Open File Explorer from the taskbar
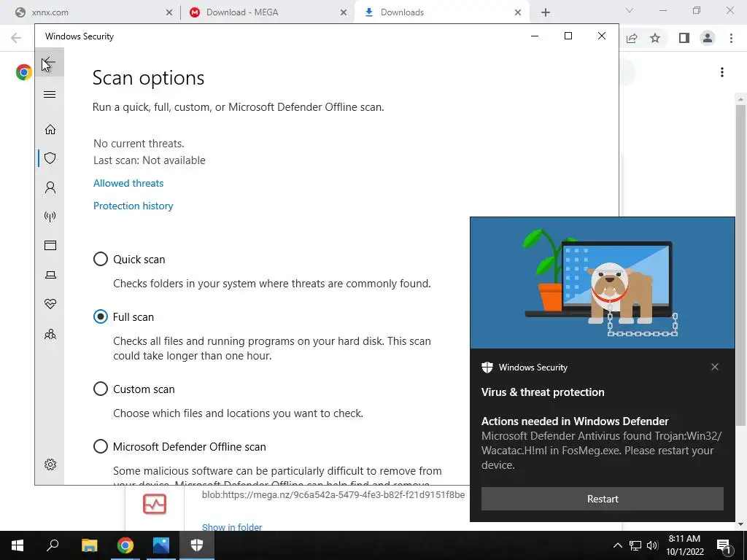The image size is (747, 560). (x=89, y=545)
